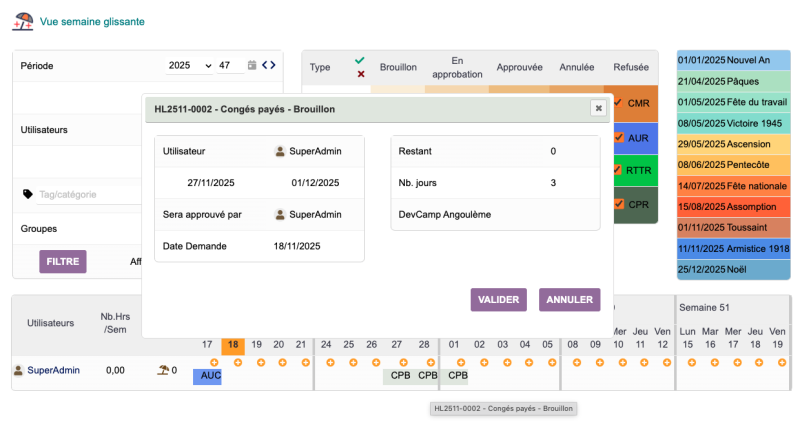The image size is (800, 440).
Task: Click the green check-all icon in Type header
Action: 360,60
